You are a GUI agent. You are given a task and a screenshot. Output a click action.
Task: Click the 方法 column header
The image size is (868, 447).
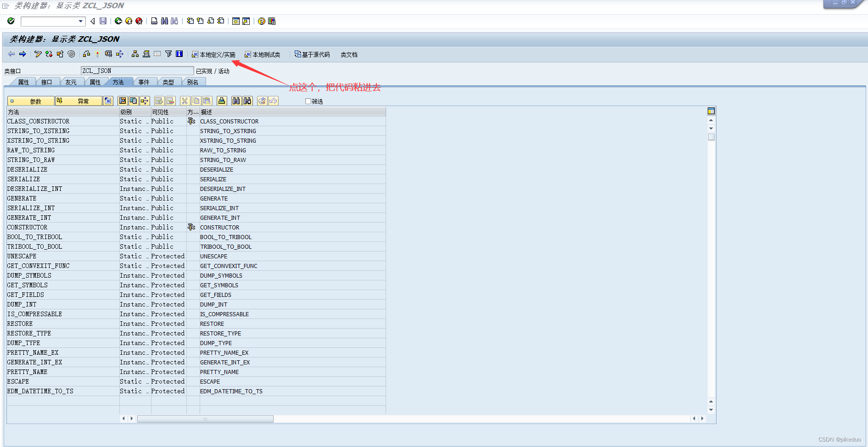pos(63,112)
